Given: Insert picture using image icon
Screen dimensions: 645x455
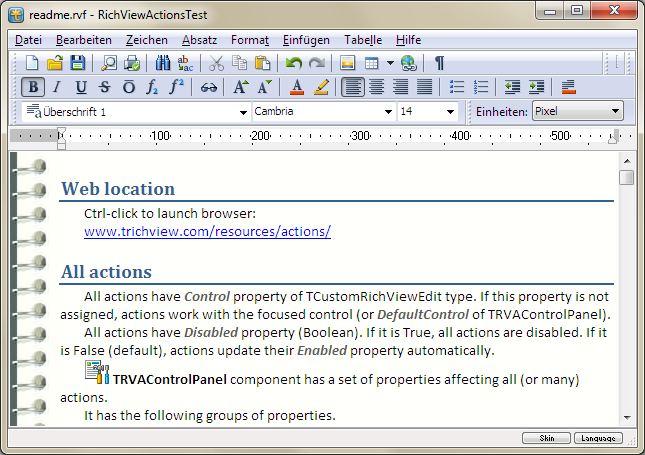Looking at the screenshot, I should (348, 63).
